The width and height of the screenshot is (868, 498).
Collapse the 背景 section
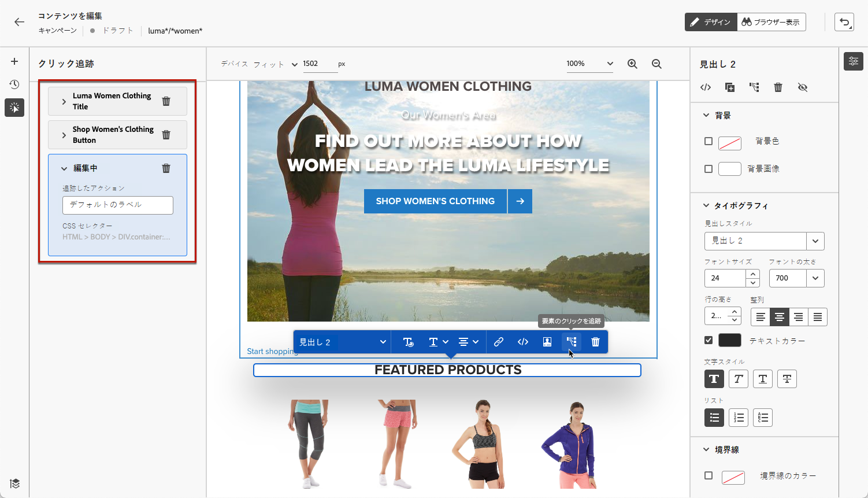706,115
